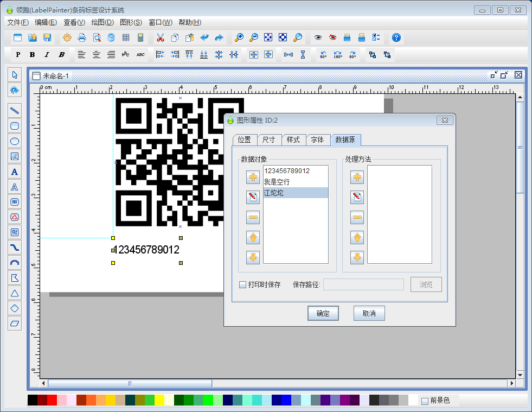Click the align left text icon

[x=81, y=55]
